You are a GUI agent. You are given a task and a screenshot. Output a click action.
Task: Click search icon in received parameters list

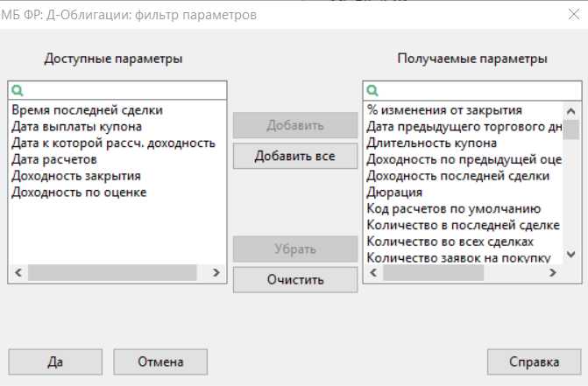(372, 90)
